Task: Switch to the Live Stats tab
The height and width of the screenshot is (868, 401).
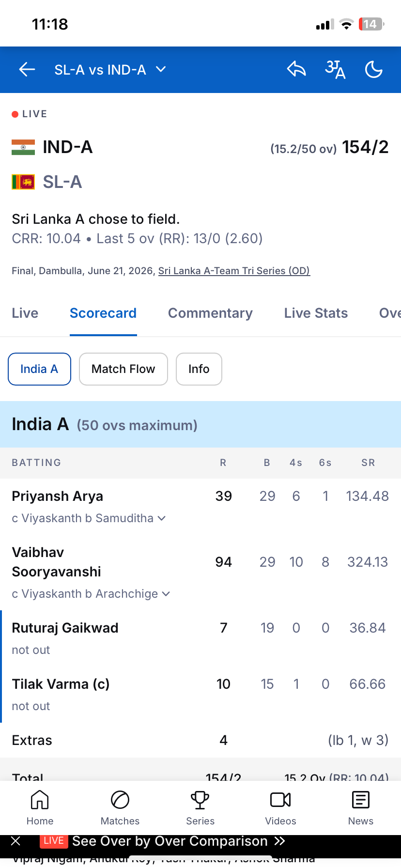Action: pyautogui.click(x=316, y=313)
